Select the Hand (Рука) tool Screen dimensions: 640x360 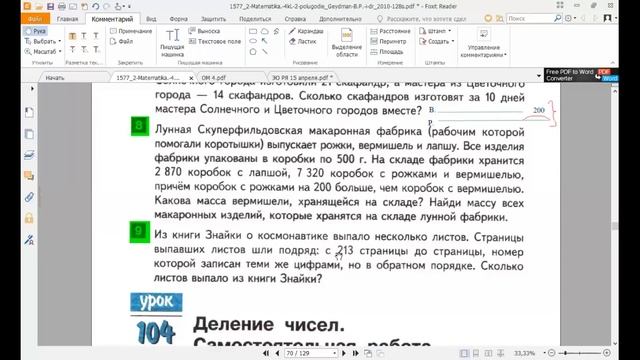[35, 31]
